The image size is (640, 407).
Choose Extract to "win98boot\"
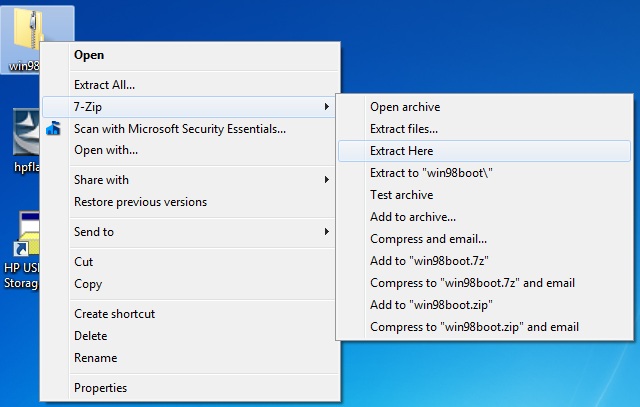484,173
